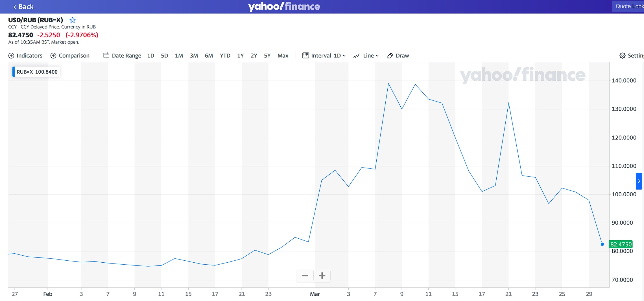Expand the Interval 1D dropdown

(x=324, y=56)
